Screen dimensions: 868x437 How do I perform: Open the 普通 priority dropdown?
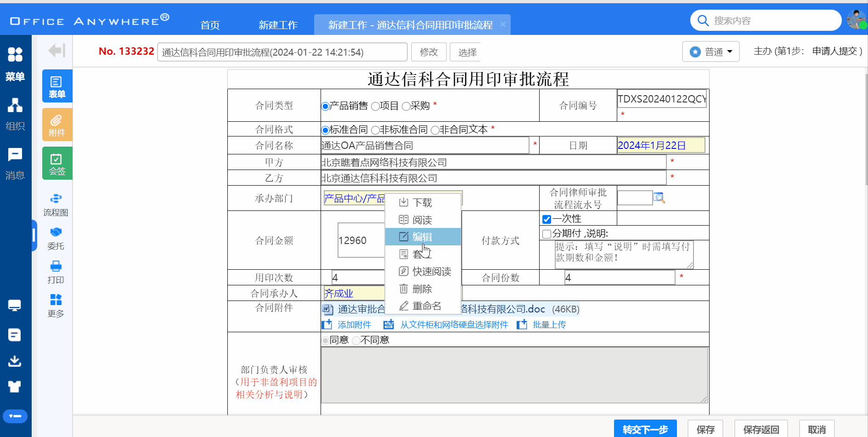click(711, 51)
